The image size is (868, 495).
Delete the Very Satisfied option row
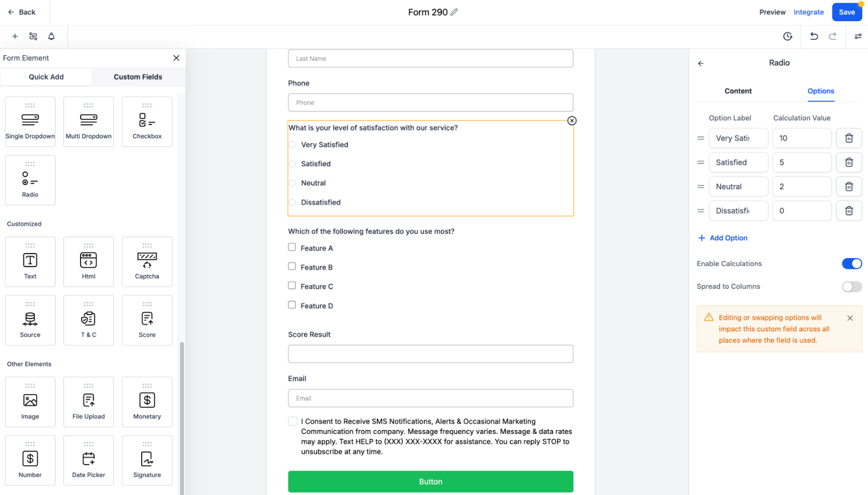(849, 138)
